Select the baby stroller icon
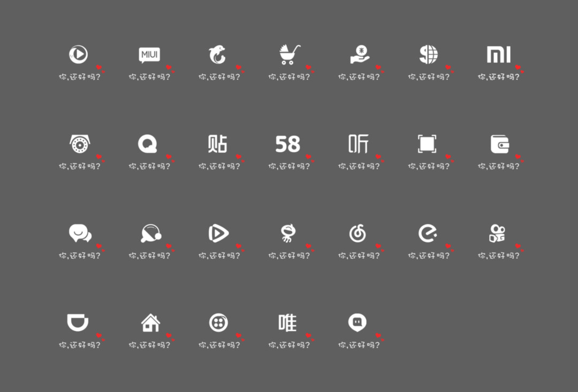The height and width of the screenshot is (392, 578). (x=290, y=55)
